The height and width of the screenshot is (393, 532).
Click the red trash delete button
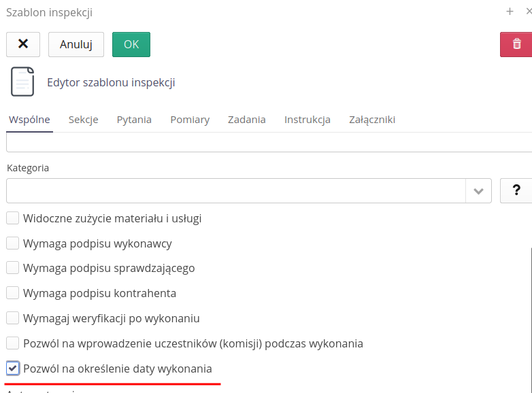pos(516,44)
